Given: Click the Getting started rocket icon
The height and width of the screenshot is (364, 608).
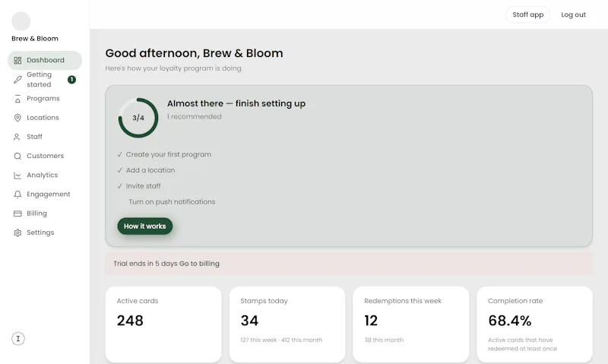Looking at the screenshot, I should tap(17, 80).
